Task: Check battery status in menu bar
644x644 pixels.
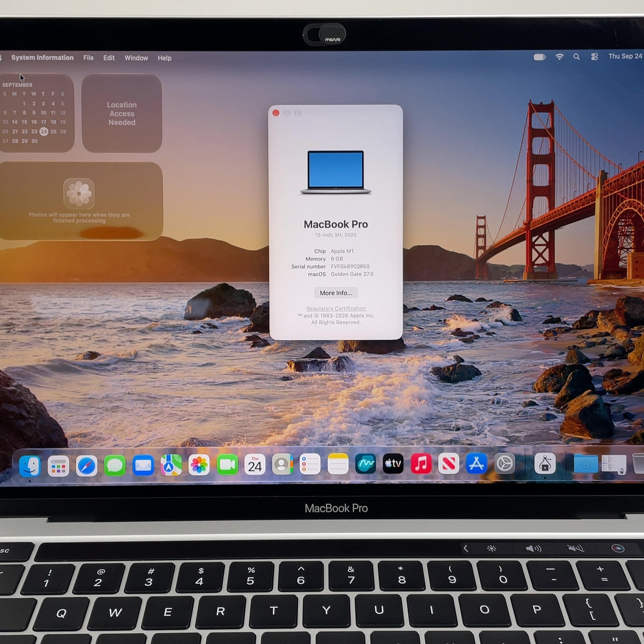Action: point(540,57)
